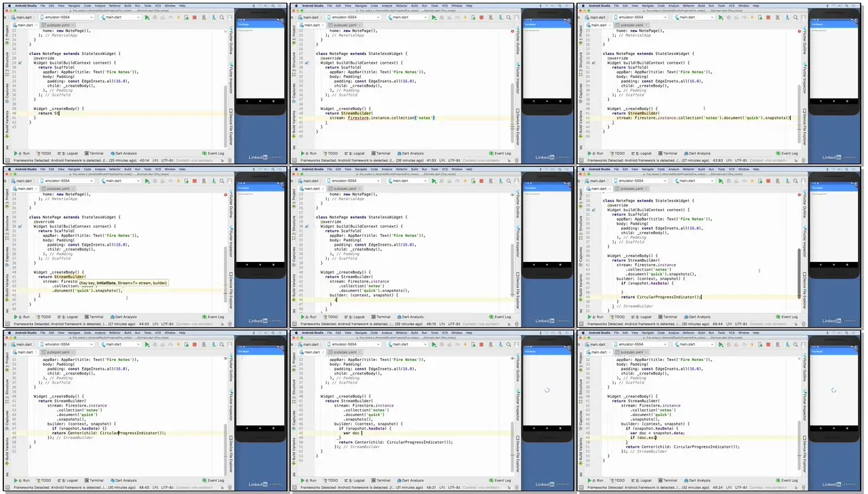Open the VCS menu in the 49:24 frame
The width and height of the screenshot is (868, 494).
coord(732,332)
